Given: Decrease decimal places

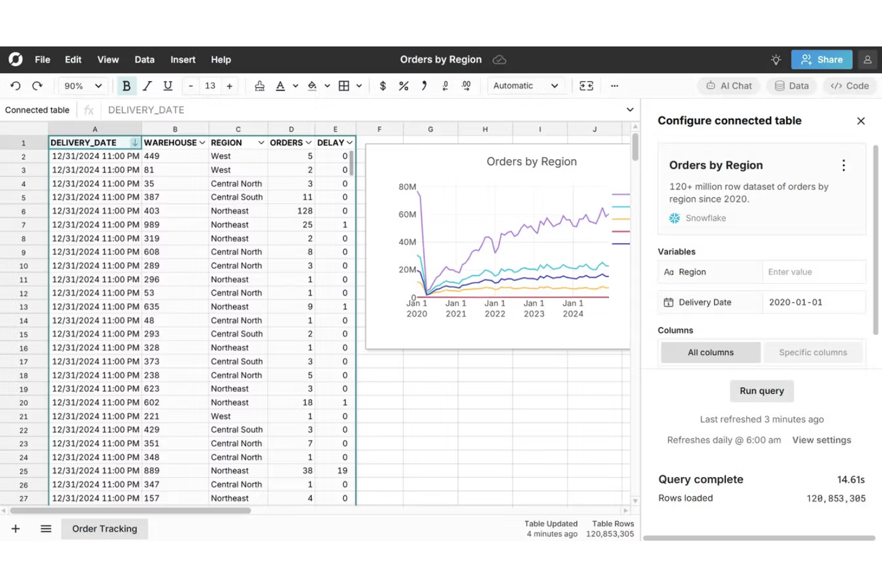Looking at the screenshot, I should point(445,86).
